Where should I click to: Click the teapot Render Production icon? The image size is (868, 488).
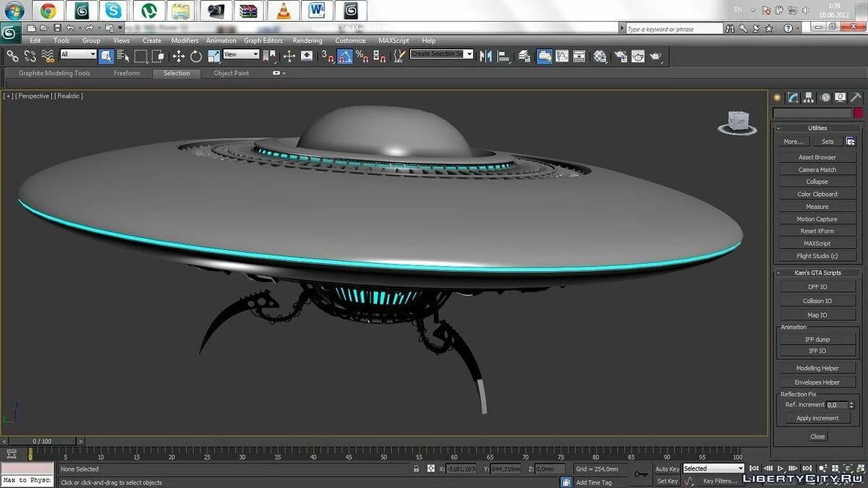(x=655, y=56)
